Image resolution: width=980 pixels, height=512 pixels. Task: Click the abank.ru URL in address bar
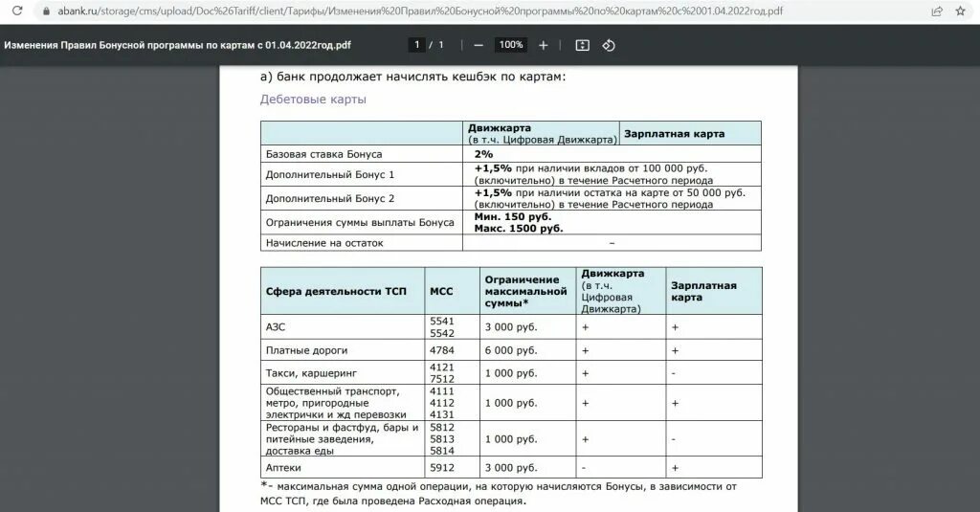click(x=420, y=11)
